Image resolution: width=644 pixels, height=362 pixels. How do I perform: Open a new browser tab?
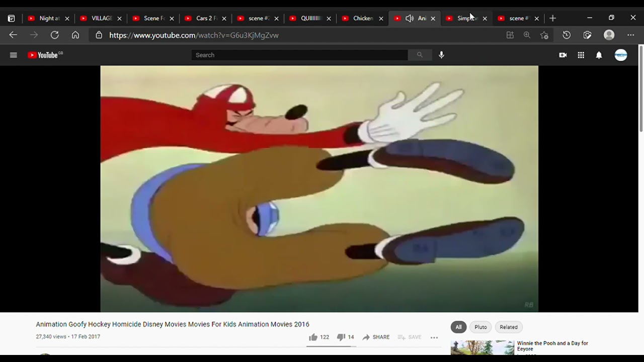[x=552, y=19]
